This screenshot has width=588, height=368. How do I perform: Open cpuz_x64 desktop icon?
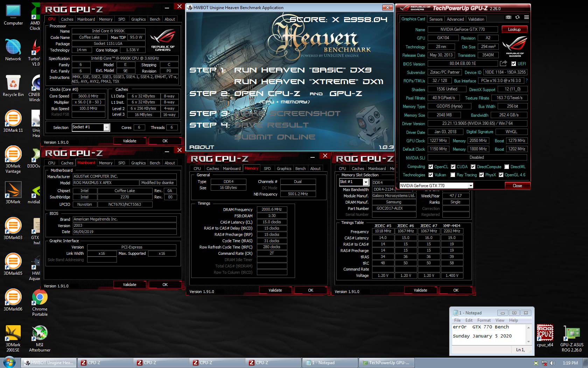(x=545, y=336)
